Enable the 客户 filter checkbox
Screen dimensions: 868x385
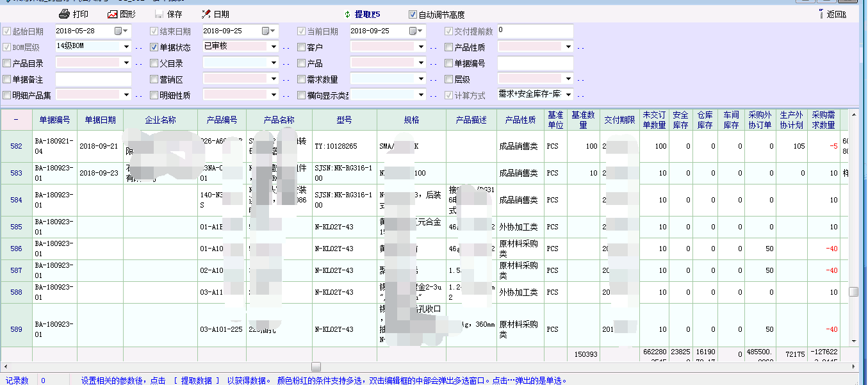(x=302, y=47)
